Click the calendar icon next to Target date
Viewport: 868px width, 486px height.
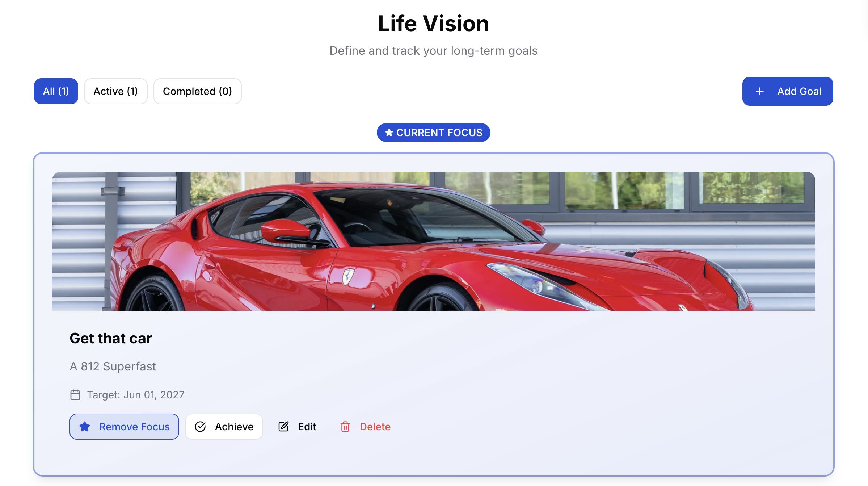click(75, 395)
